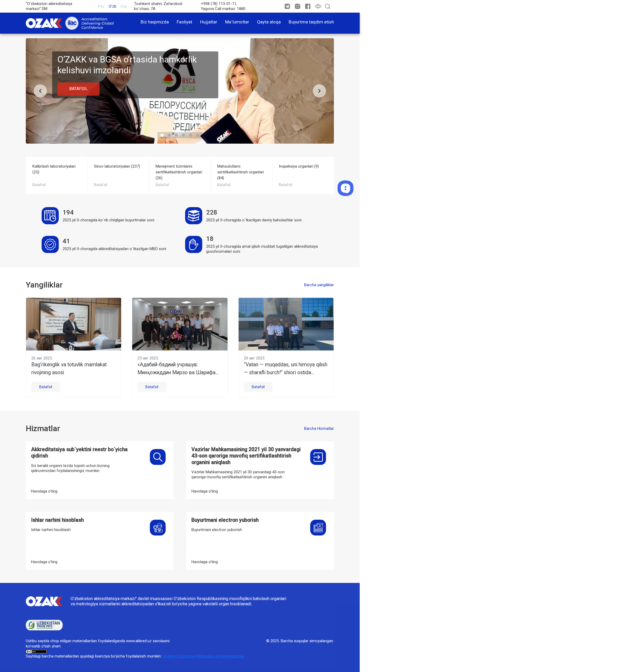Open Biz haqimizda menu
Screen dimensions: 642x672
pyautogui.click(x=155, y=22)
